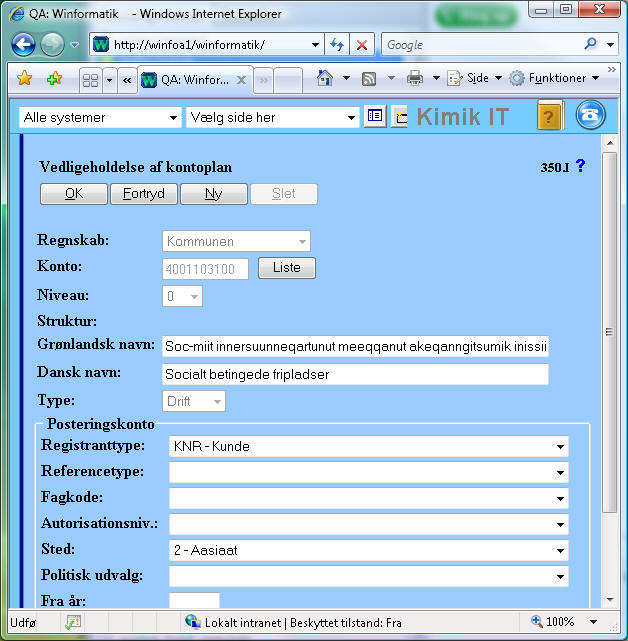The image size is (628, 641).
Task: Open the Fagkode dropdown
Action: [368, 498]
